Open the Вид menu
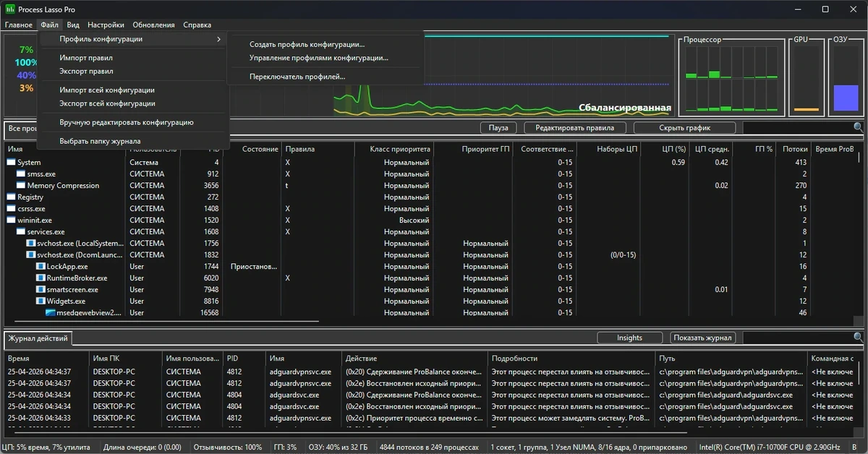The width and height of the screenshot is (868, 454). (x=73, y=25)
